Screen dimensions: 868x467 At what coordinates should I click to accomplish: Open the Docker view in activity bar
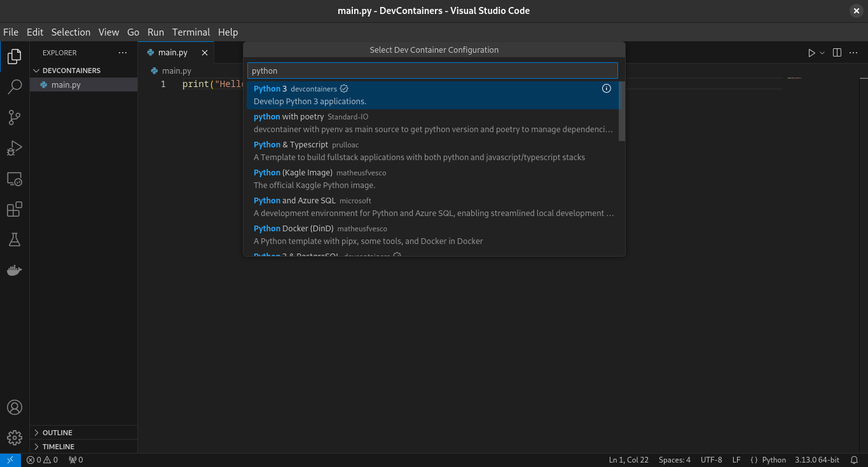pyautogui.click(x=15, y=270)
